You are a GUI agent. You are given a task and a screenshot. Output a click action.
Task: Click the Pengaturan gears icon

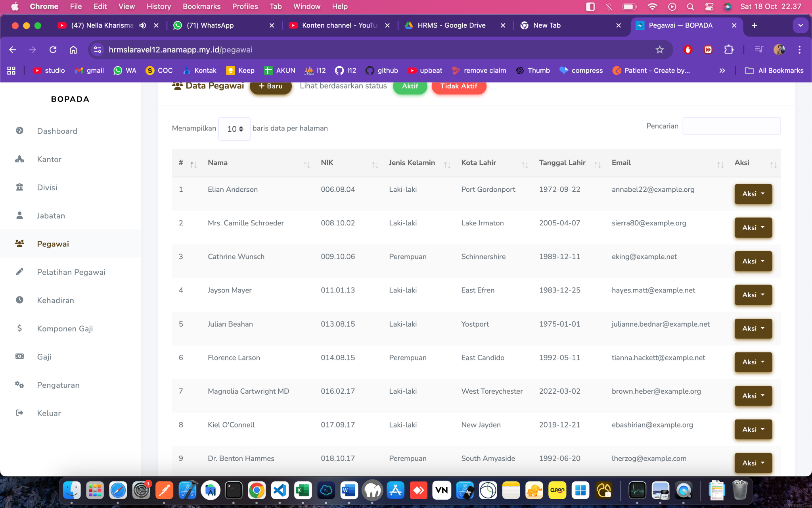click(x=19, y=385)
